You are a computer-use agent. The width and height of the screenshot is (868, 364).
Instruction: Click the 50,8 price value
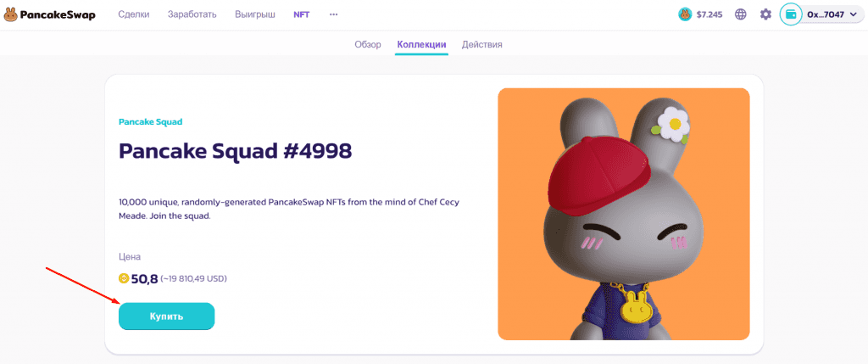(x=144, y=278)
